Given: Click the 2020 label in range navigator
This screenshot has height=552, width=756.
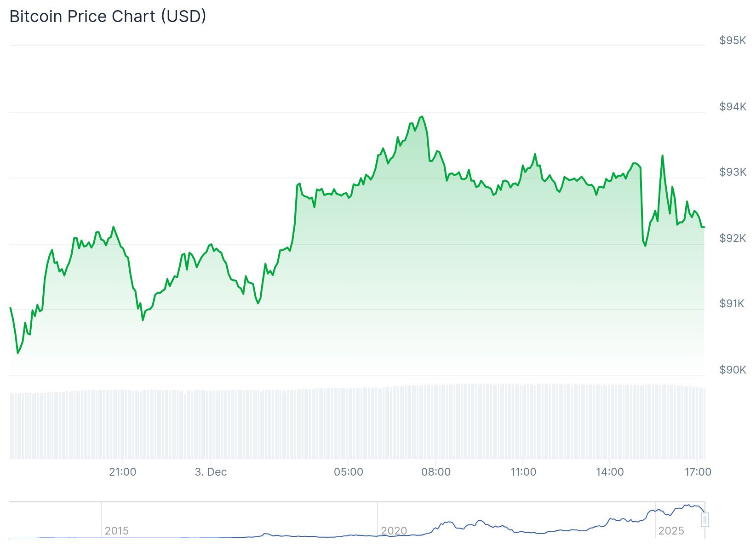Looking at the screenshot, I should (x=394, y=531).
